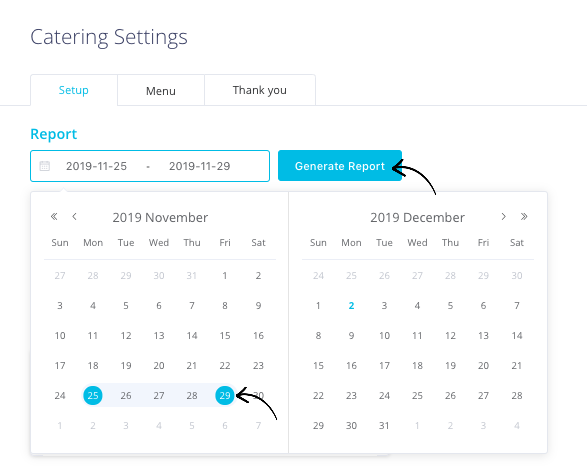Viewport: 587px width, 467px height.
Task: Click the calendar icon in date field
Action: click(45, 166)
